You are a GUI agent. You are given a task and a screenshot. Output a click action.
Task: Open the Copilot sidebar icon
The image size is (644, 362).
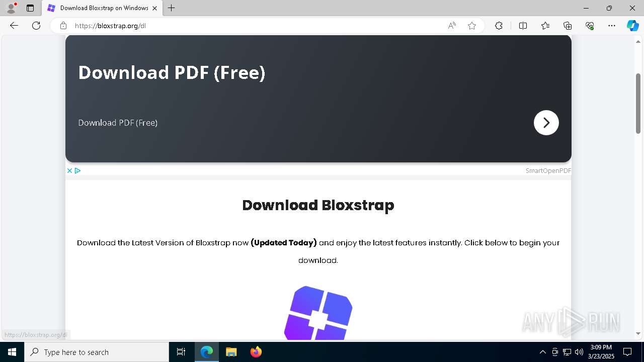pos(632,26)
